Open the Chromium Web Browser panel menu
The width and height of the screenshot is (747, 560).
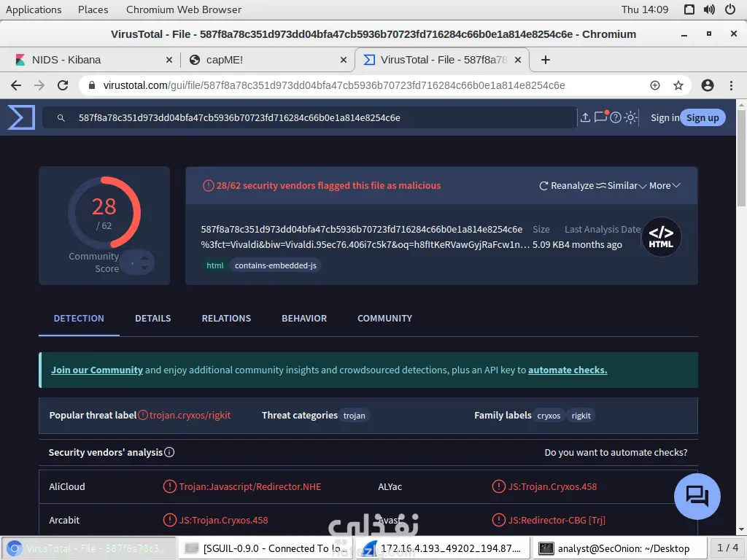(183, 9)
